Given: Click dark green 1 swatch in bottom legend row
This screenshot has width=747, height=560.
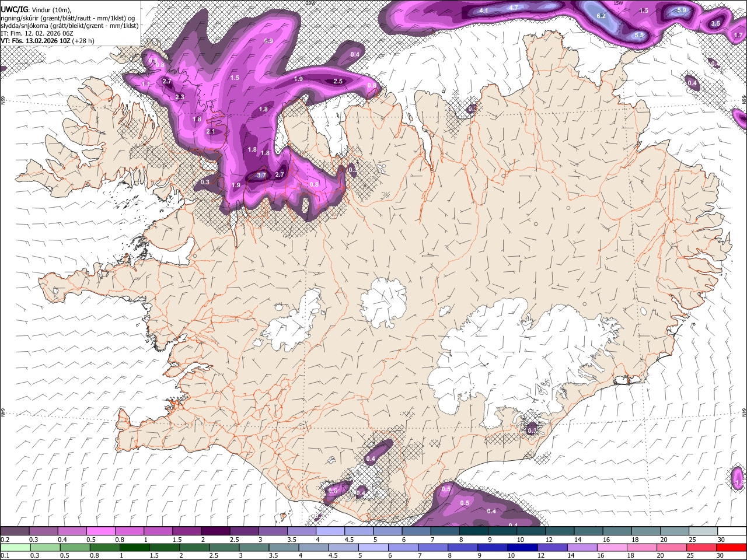Looking at the screenshot, I should 135,547.
